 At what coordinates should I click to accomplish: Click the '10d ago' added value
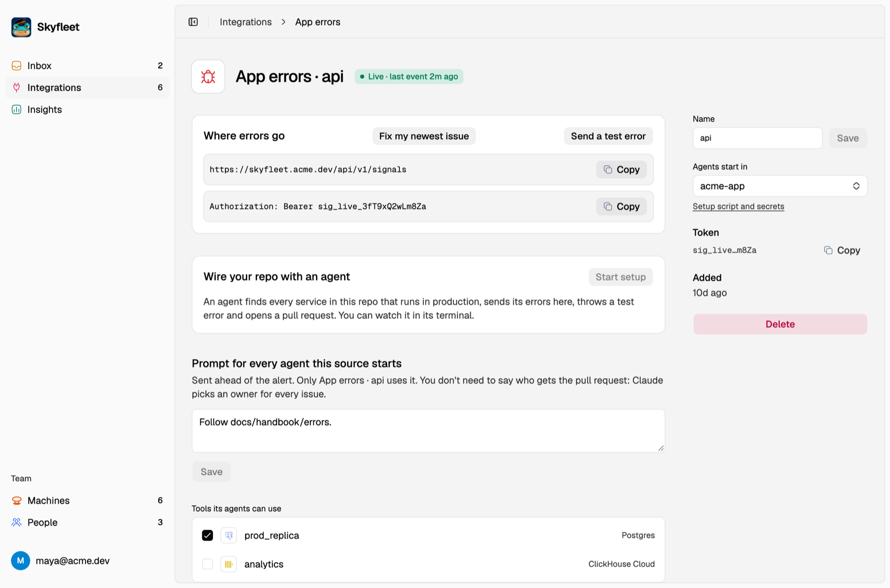pyautogui.click(x=710, y=293)
